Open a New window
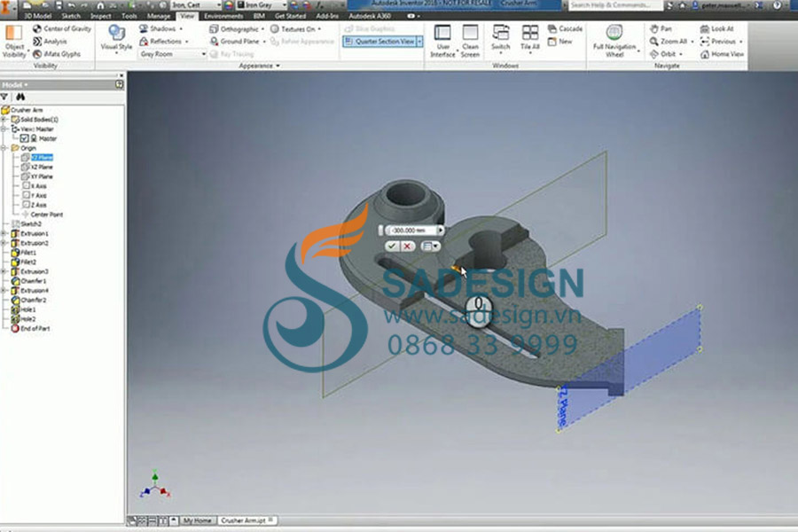Screen dimensions: 798x532 [x=559, y=42]
